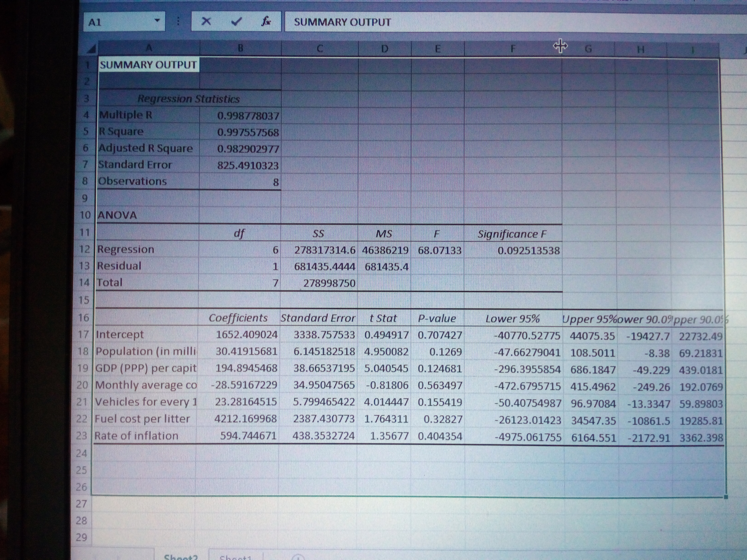
Task: Click the Observations label cell
Action: (x=132, y=181)
